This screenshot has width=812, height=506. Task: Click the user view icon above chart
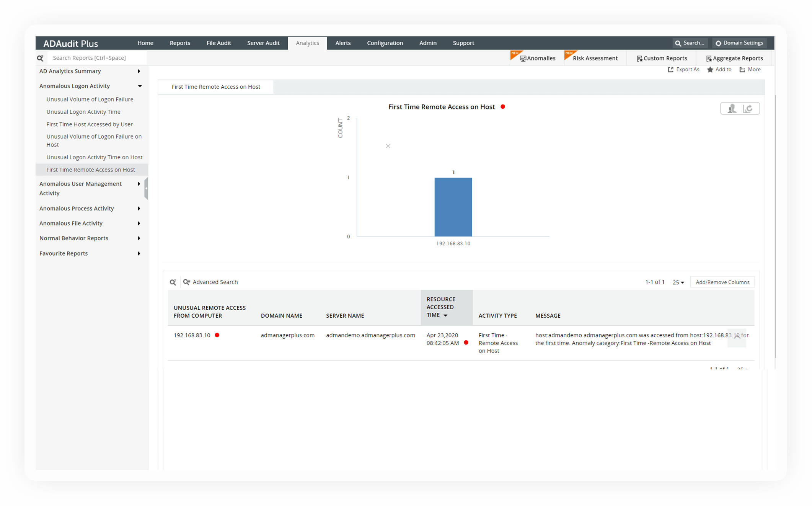coord(732,109)
